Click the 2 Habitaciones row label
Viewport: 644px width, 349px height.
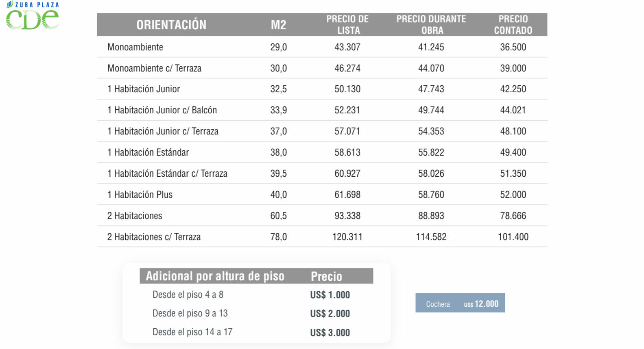pyautogui.click(x=135, y=216)
